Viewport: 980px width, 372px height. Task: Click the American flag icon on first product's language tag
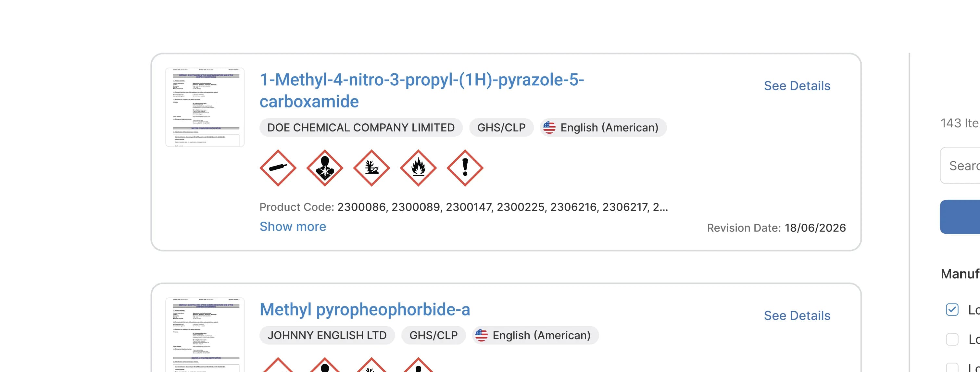coord(550,128)
